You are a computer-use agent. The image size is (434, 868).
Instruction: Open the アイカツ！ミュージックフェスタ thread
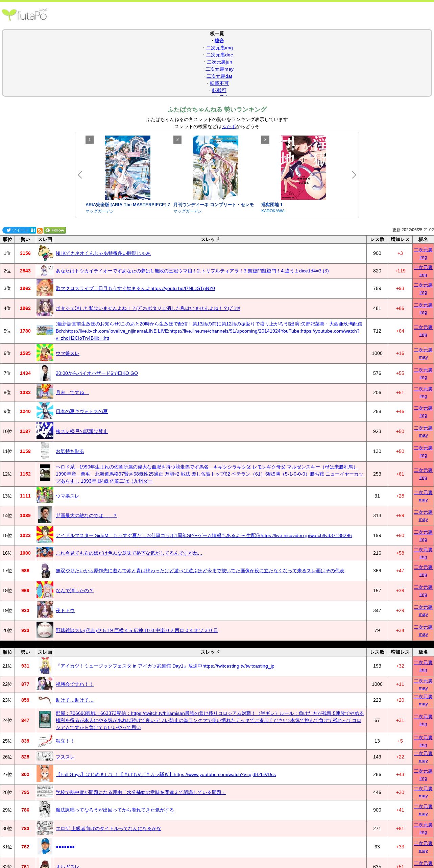pyautogui.click(x=165, y=666)
